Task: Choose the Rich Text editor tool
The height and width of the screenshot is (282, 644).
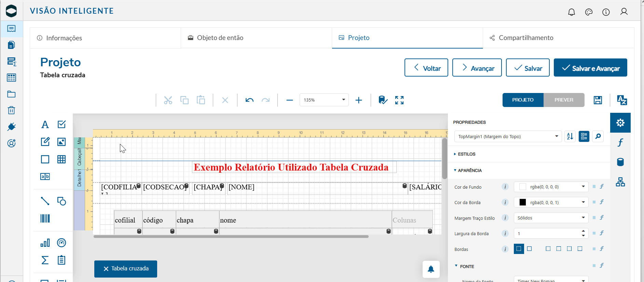Action: pyautogui.click(x=45, y=142)
